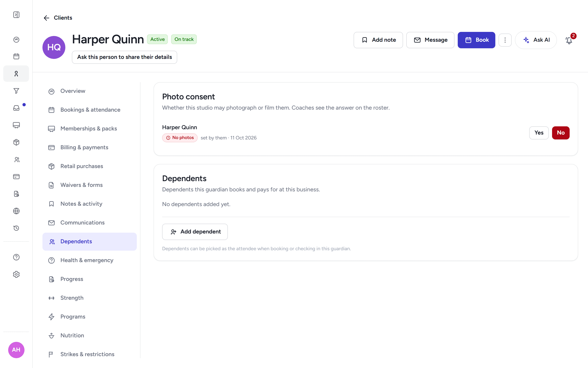
Task: Open the document report icon in sidebar
Action: [16, 194]
